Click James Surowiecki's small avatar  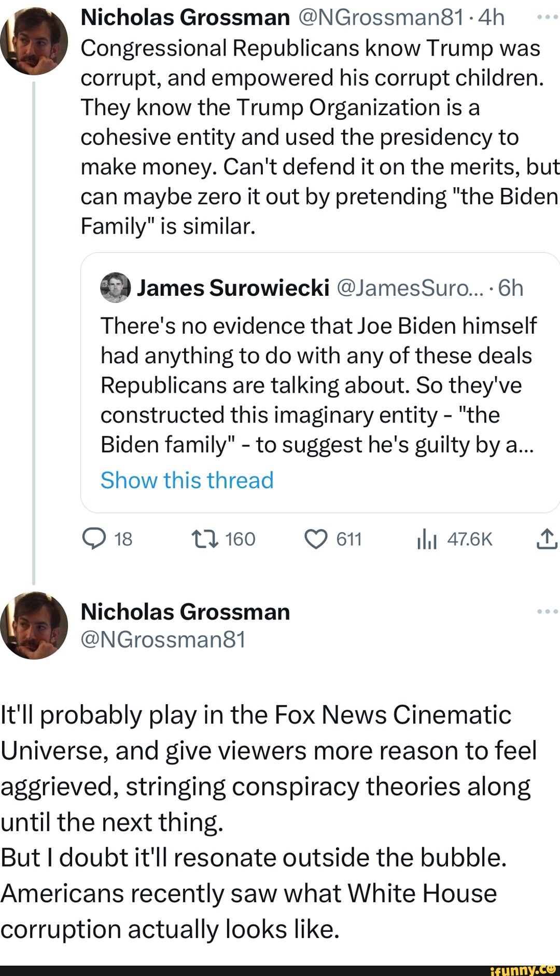[115, 287]
